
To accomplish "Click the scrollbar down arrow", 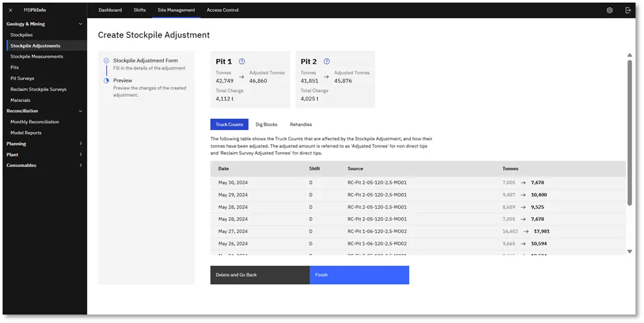I will tap(630, 252).
